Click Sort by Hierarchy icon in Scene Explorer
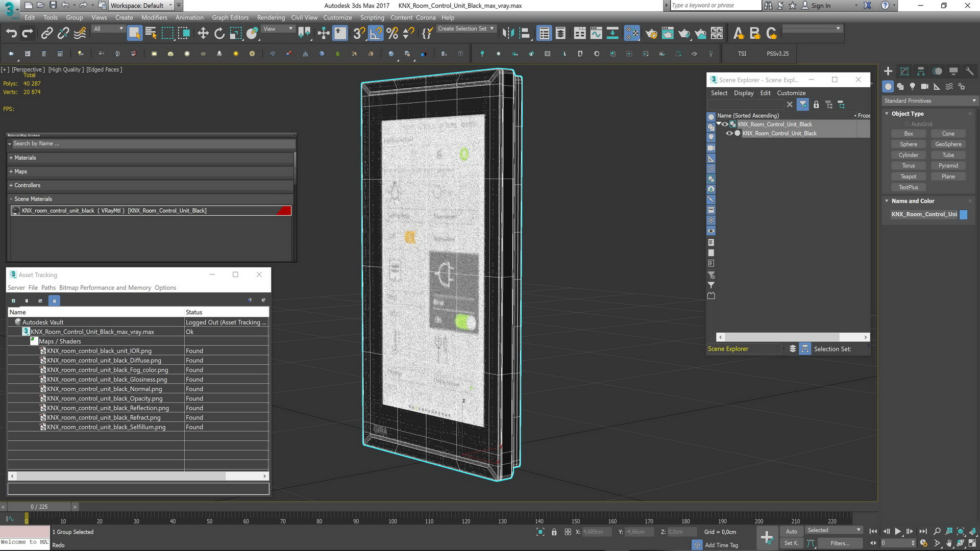 click(x=805, y=349)
